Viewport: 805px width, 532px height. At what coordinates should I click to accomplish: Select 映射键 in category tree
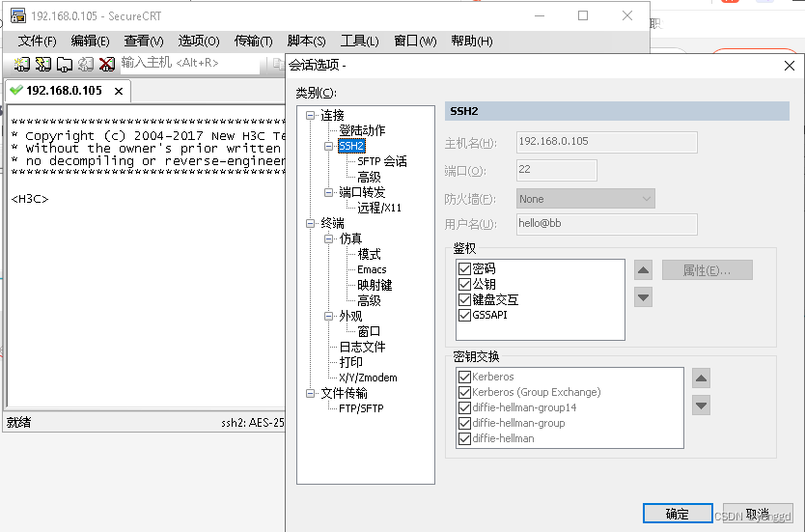click(x=375, y=285)
